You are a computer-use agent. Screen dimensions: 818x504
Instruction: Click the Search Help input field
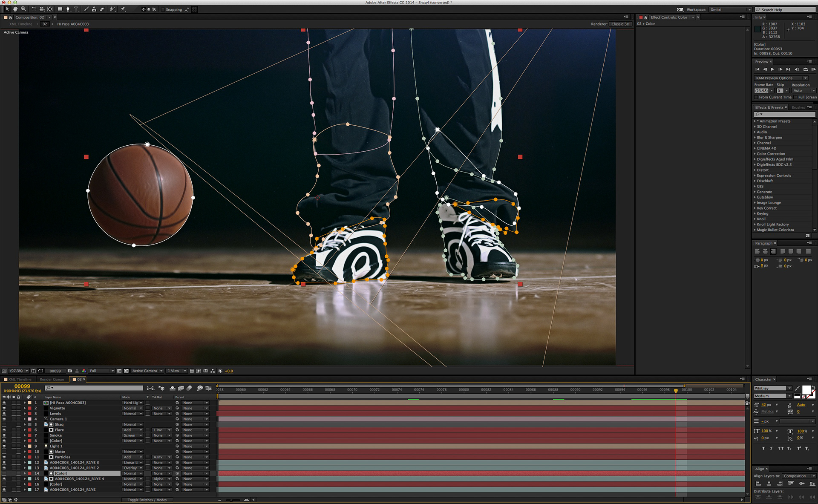pyautogui.click(x=786, y=9)
